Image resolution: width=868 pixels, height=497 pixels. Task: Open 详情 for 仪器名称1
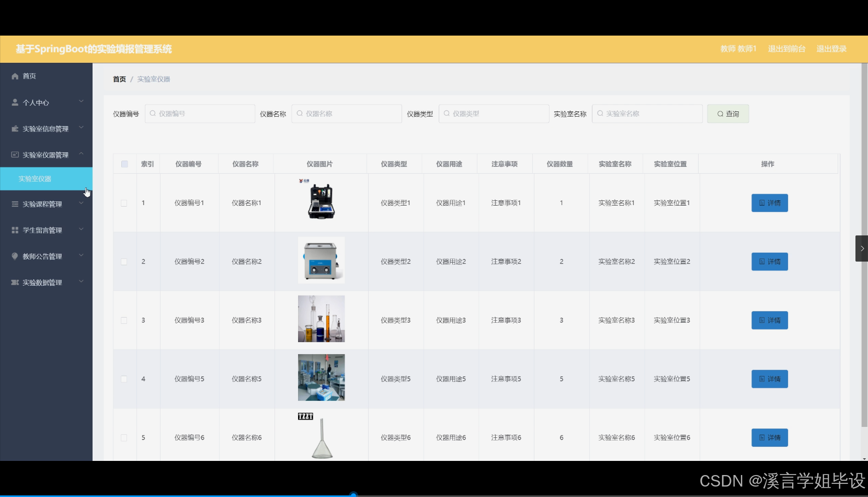tap(770, 203)
